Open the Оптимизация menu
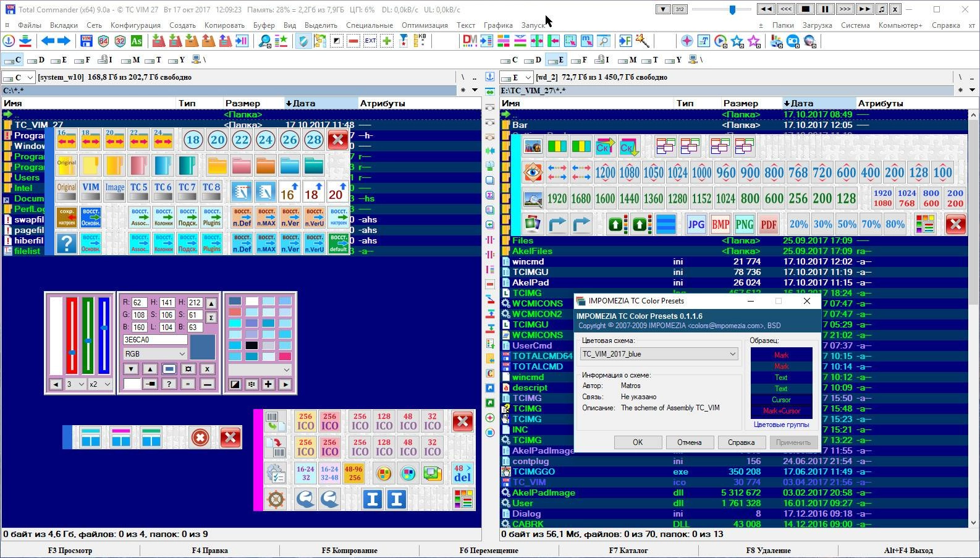The height and width of the screenshot is (558, 980). pos(425,25)
